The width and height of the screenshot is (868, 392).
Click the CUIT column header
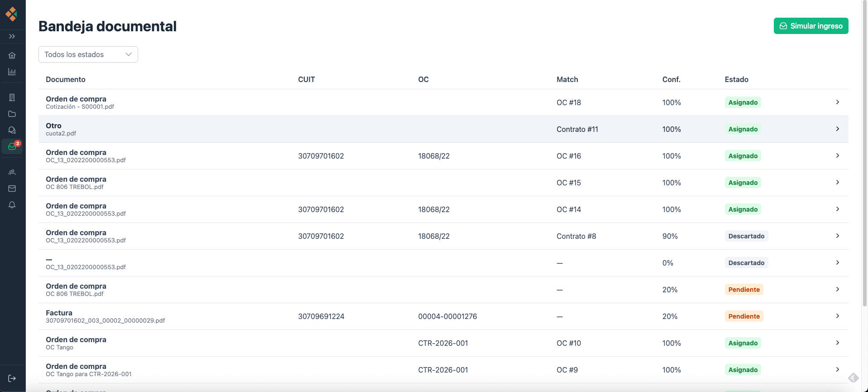[x=307, y=79]
